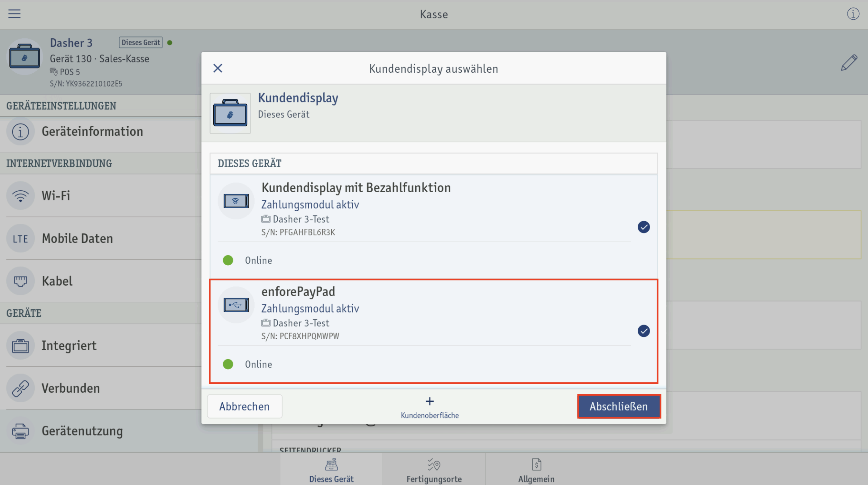Open Verbunden devices
This screenshot has height=485, width=868.
point(101,388)
